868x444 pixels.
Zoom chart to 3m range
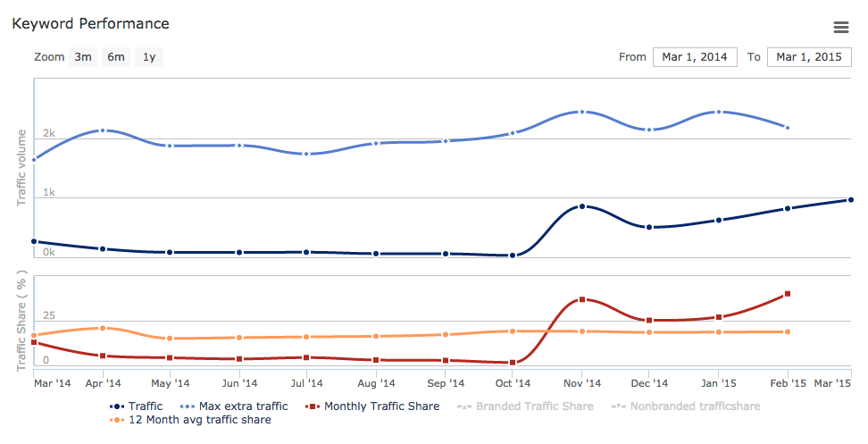83,57
